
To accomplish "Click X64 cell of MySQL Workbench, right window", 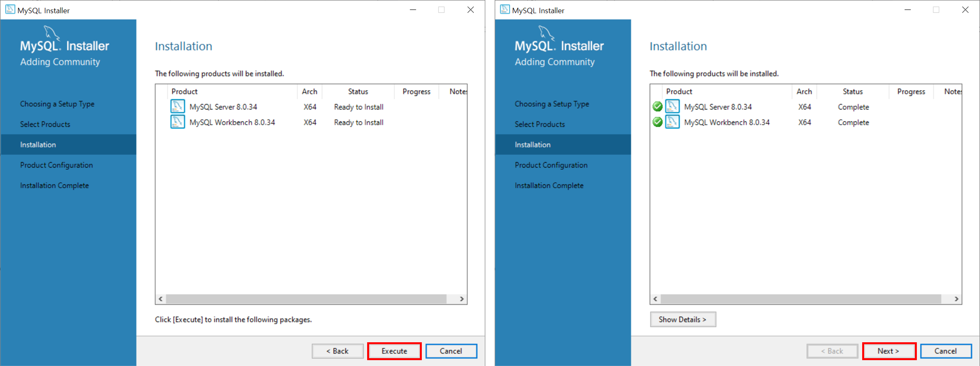I will pyautogui.click(x=805, y=123).
